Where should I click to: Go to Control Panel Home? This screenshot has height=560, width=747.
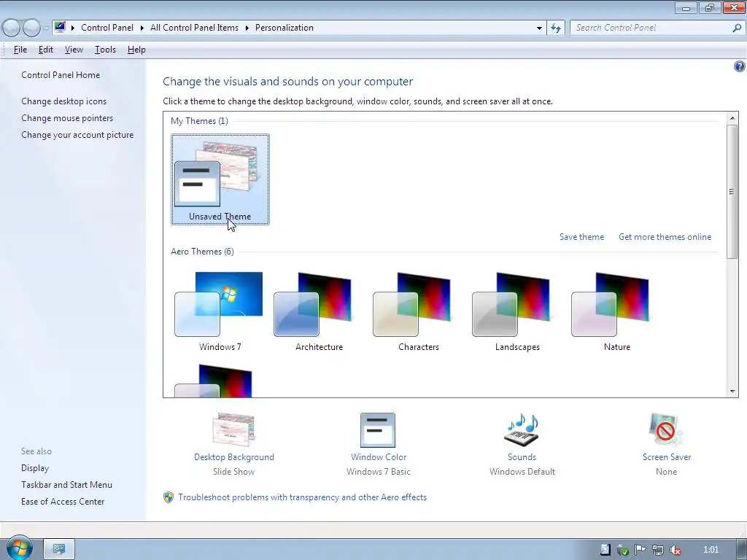(x=61, y=75)
